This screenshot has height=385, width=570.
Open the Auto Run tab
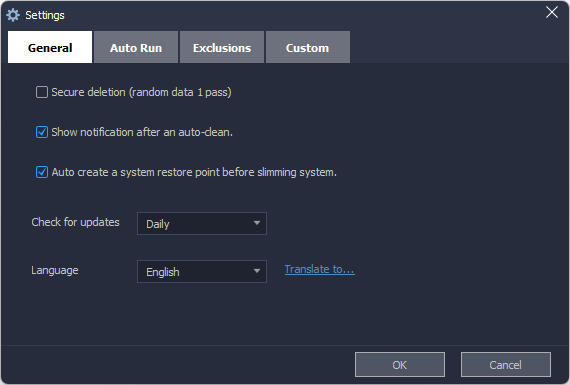[x=136, y=47]
